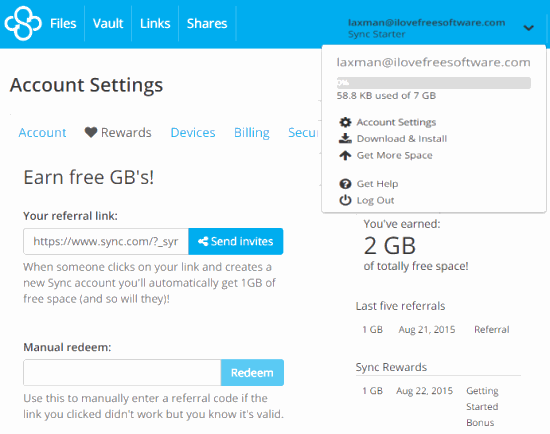Go to the Shares page
The width and height of the screenshot is (550, 434).
207,24
